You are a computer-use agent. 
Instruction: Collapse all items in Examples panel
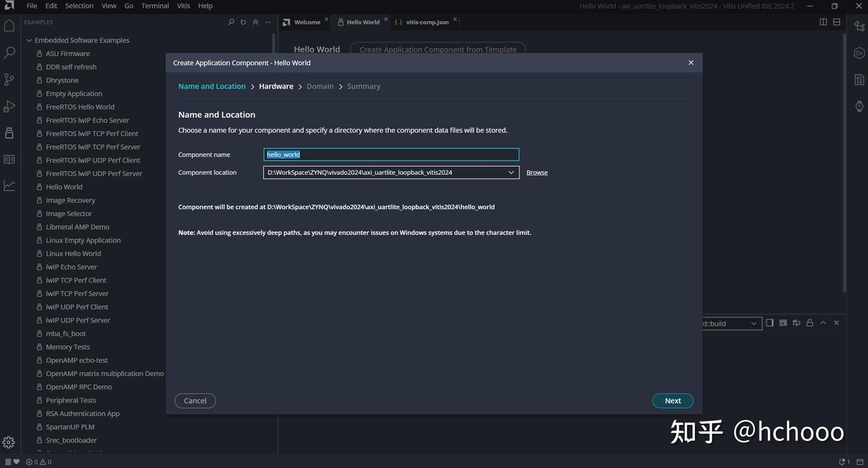point(256,22)
